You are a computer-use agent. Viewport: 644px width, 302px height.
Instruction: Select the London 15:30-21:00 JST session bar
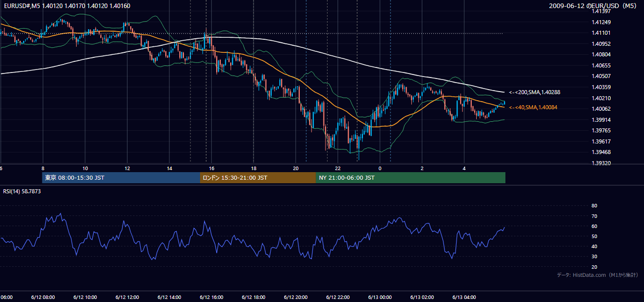pos(258,178)
